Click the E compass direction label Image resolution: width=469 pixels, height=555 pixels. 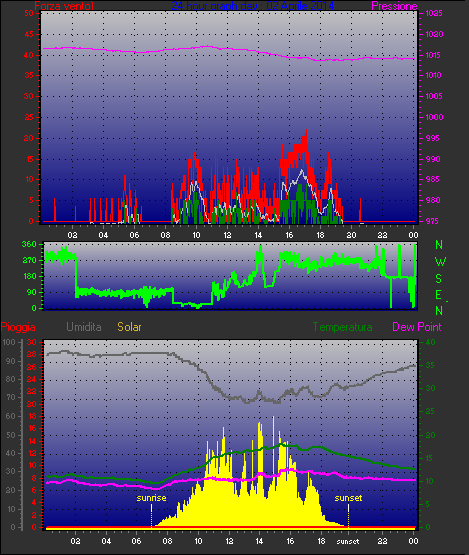click(x=438, y=294)
